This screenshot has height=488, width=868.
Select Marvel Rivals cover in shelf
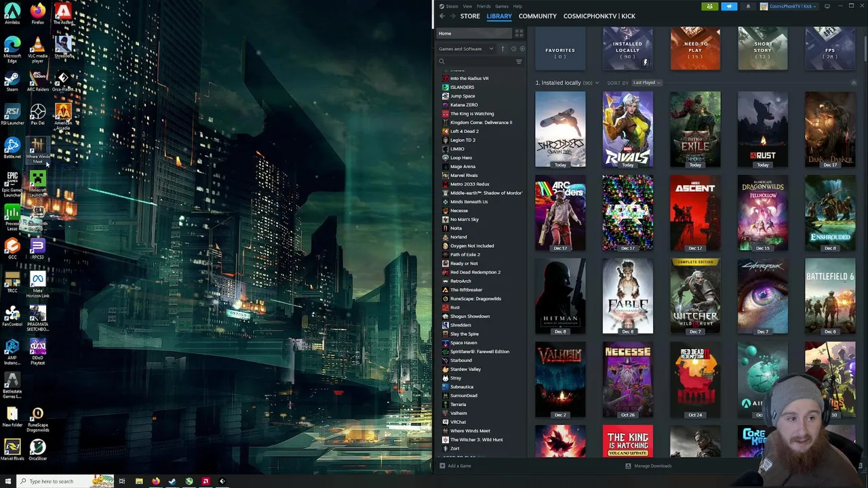[628, 129]
